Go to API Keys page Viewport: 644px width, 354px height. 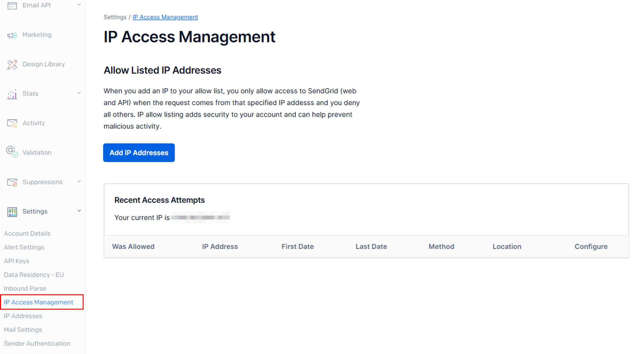16,261
